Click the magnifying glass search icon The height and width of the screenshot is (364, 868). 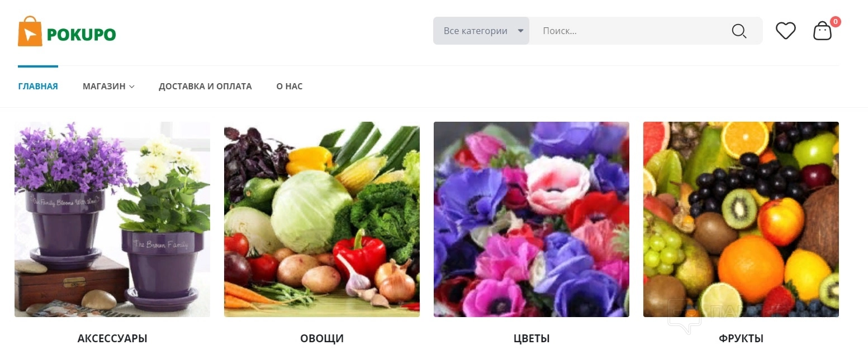[739, 31]
